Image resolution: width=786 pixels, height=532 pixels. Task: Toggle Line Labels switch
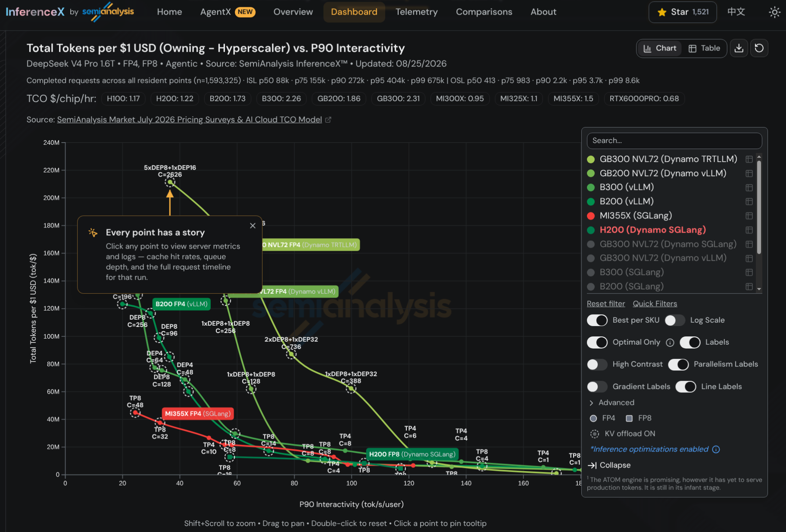686,387
